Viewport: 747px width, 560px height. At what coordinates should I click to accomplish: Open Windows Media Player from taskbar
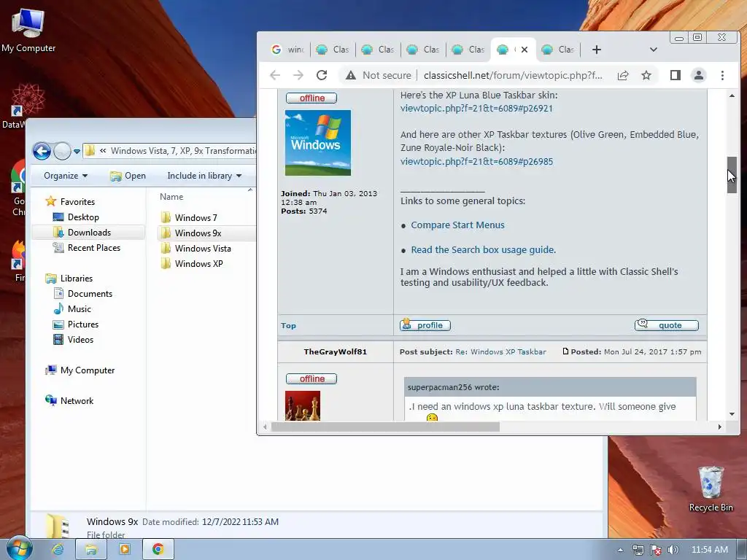(124, 550)
